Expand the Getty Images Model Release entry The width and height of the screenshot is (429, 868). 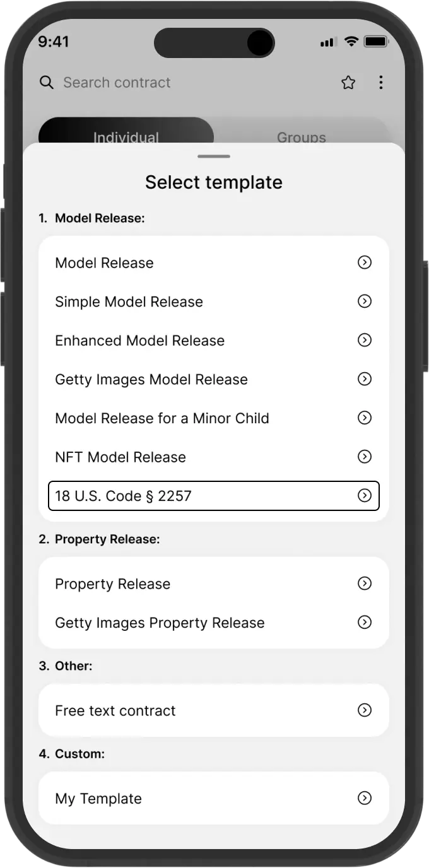pyautogui.click(x=364, y=379)
